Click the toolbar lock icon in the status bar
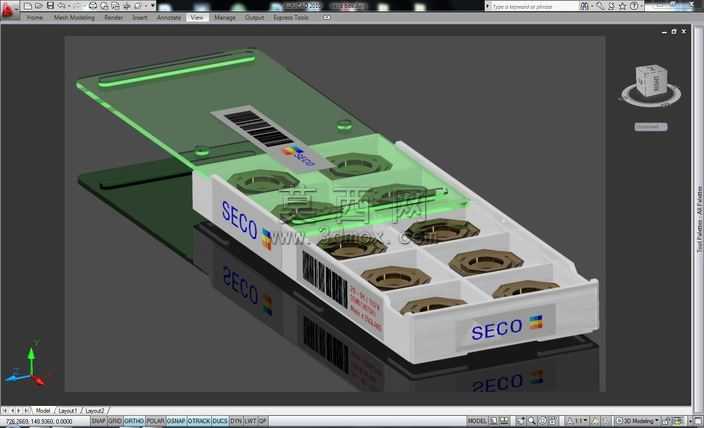Screen dimensions: 704x428 coord(666,421)
